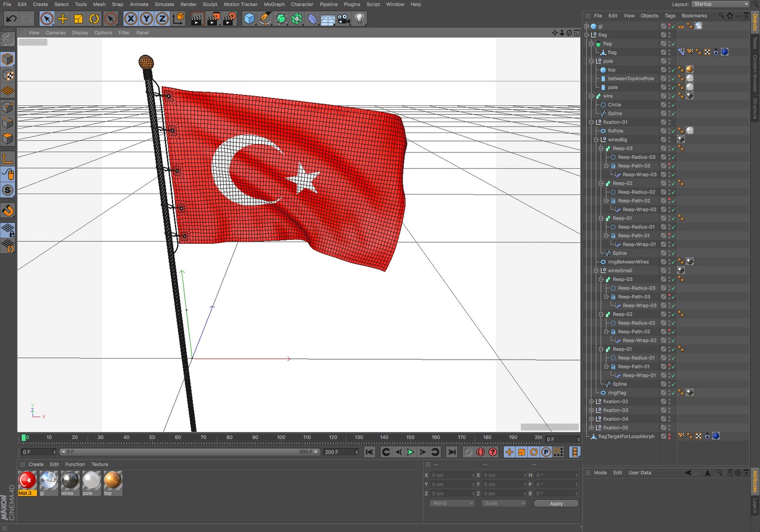Select the Live Selection tool
Viewport: 760px width, 532px height.
(x=47, y=19)
